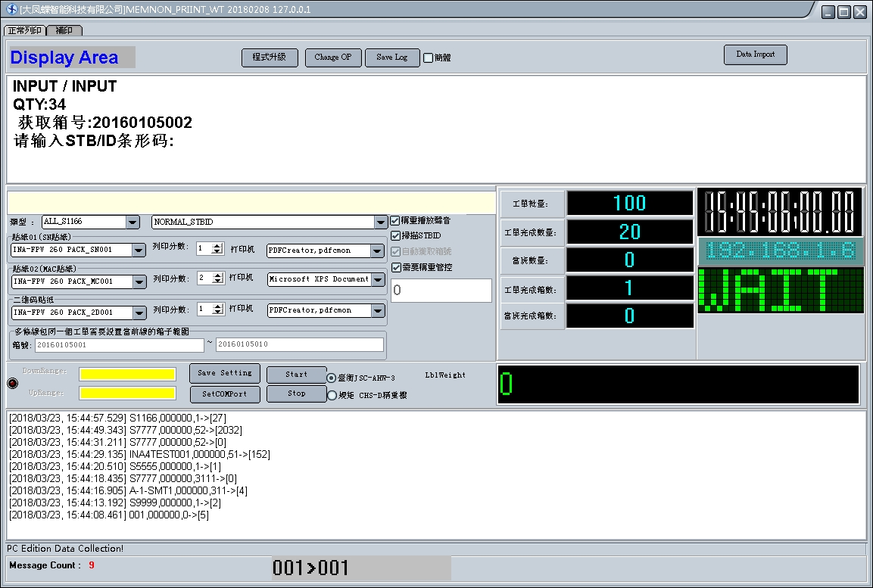Click the A-1-SMT1 log entry

128,490
